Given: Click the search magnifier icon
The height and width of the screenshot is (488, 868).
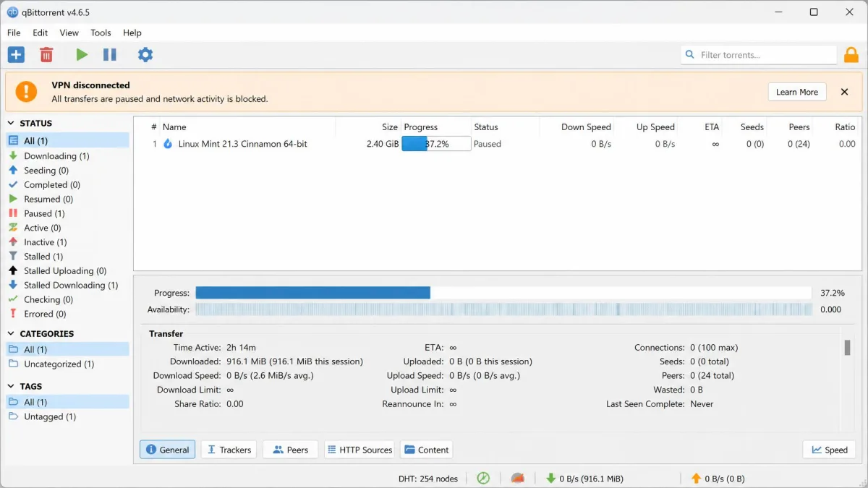Looking at the screenshot, I should coord(690,55).
